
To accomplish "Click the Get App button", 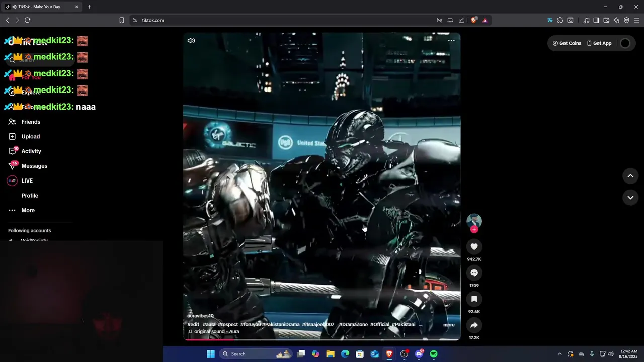I will [x=599, y=43].
